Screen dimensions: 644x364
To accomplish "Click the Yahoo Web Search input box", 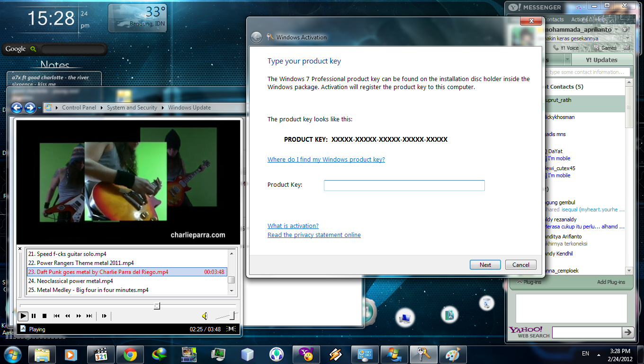I will [587, 332].
